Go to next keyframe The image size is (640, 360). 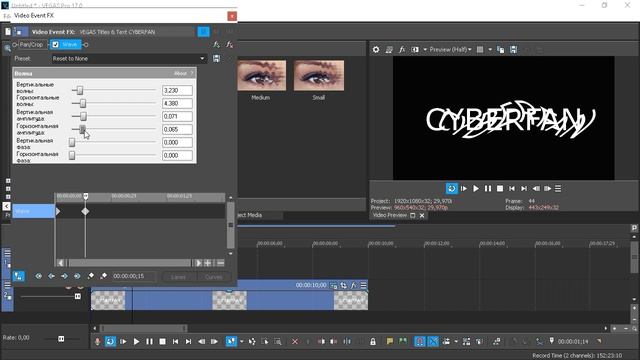click(64, 276)
